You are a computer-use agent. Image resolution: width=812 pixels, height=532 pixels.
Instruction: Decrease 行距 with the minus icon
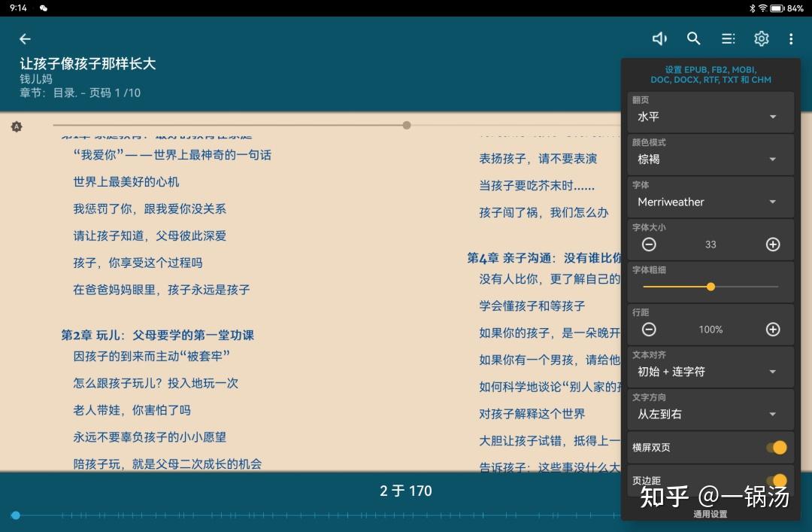tap(649, 329)
